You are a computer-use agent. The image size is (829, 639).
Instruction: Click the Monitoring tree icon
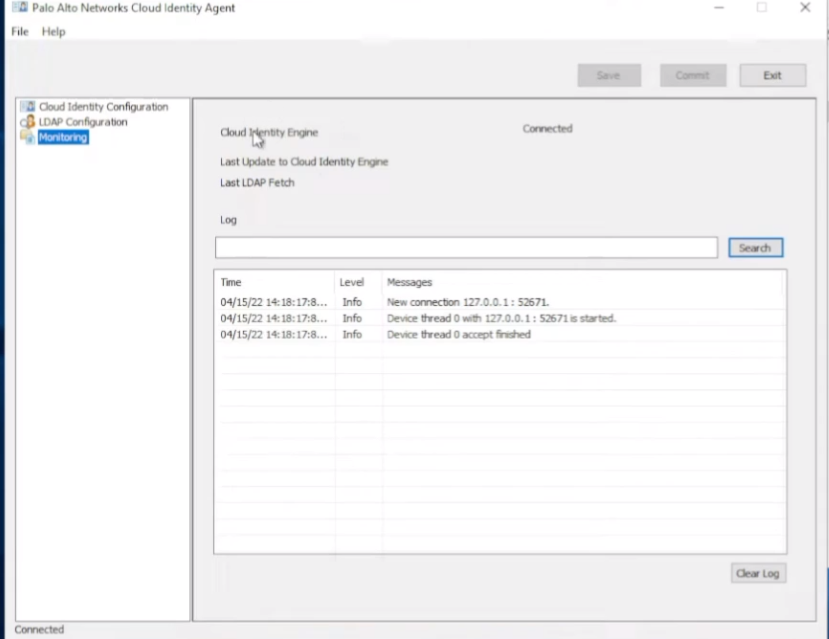[27, 137]
